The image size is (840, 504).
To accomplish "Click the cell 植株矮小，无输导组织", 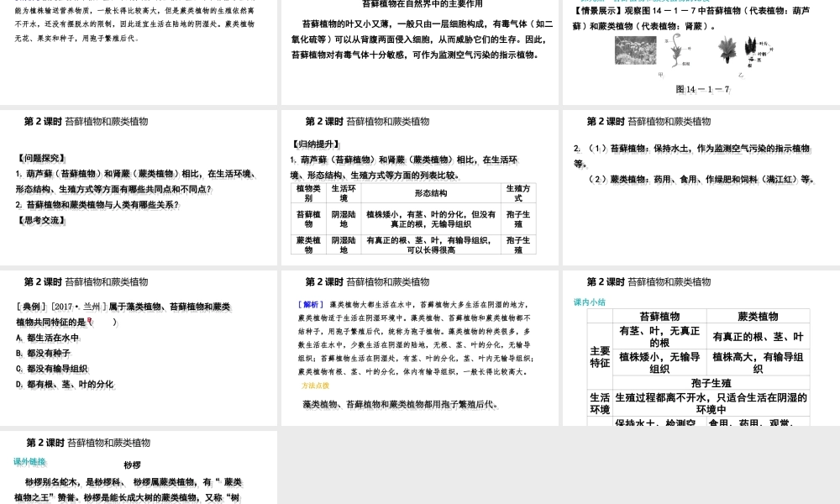I will point(659,363).
